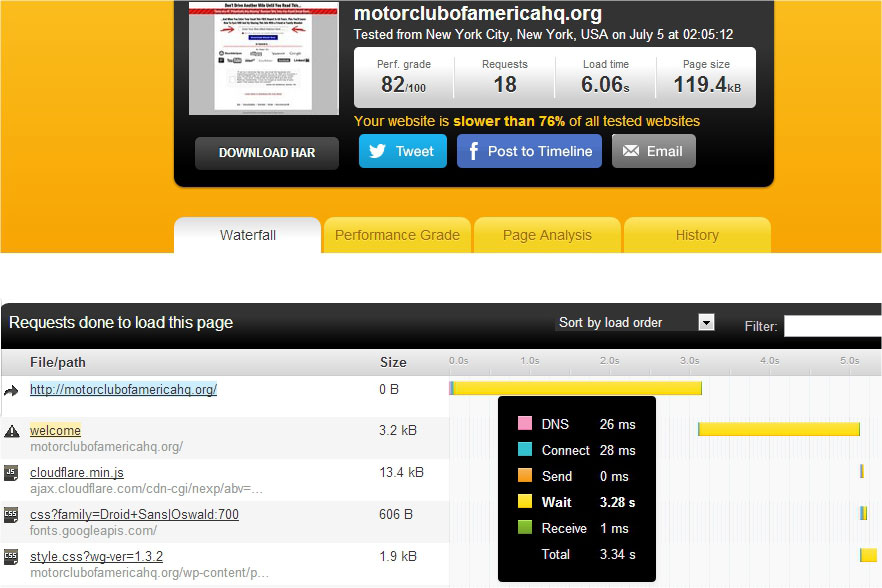Click the green Receive color swatch
The image size is (882, 588).
(x=525, y=527)
